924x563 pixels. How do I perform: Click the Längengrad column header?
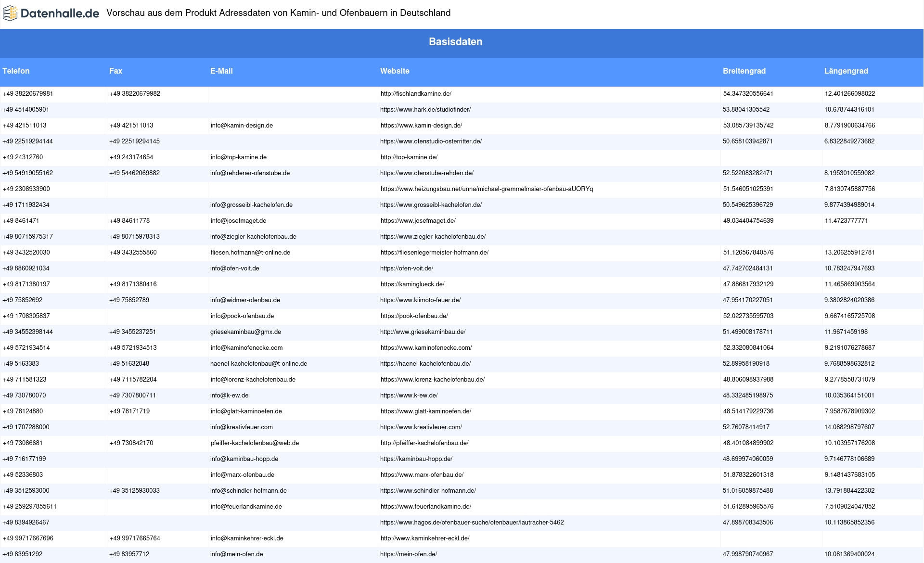click(846, 71)
